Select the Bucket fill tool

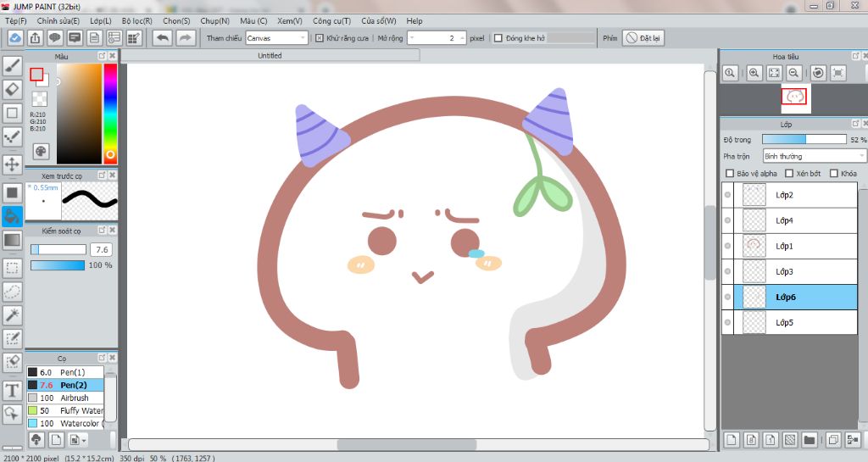12,216
